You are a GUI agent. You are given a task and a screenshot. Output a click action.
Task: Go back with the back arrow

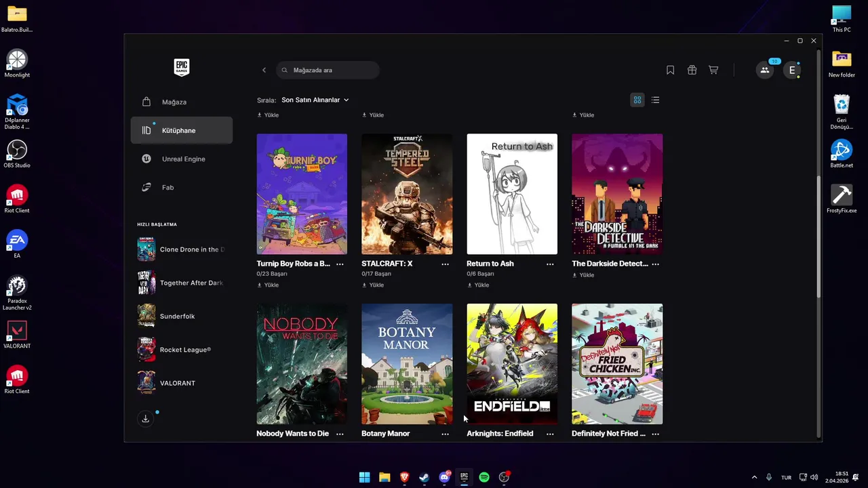(x=264, y=70)
